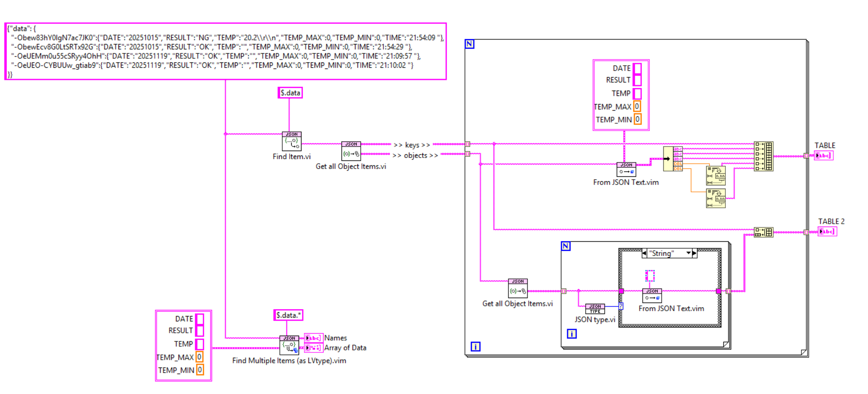
Task: Click the Names indicator terminal
Action: pyautogui.click(x=313, y=338)
